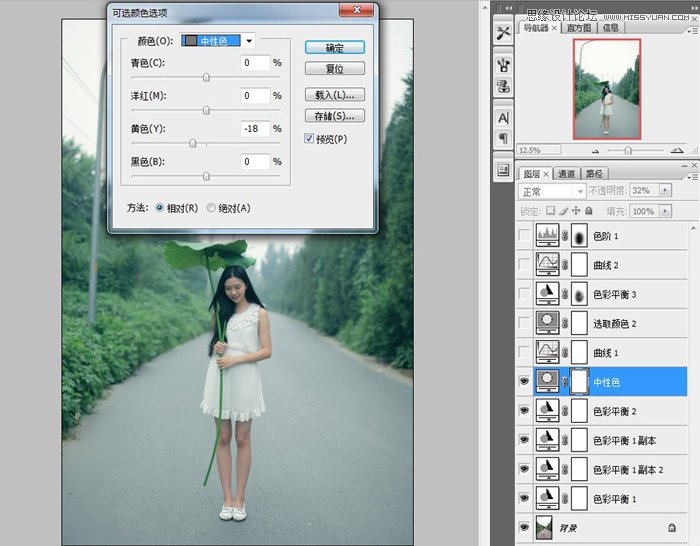Click the 黄色(Y) value field

(255, 129)
